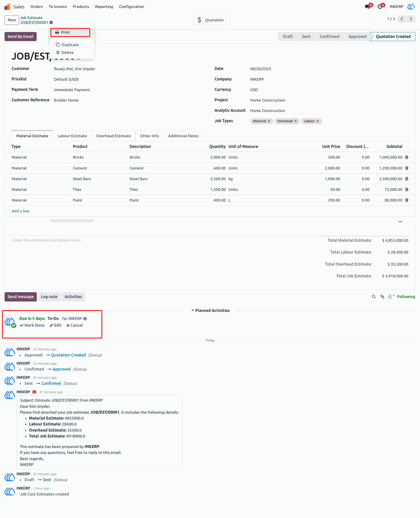Screen dimensions: 420x518
Task: Open the Sales app home icon
Action: click(7, 6)
